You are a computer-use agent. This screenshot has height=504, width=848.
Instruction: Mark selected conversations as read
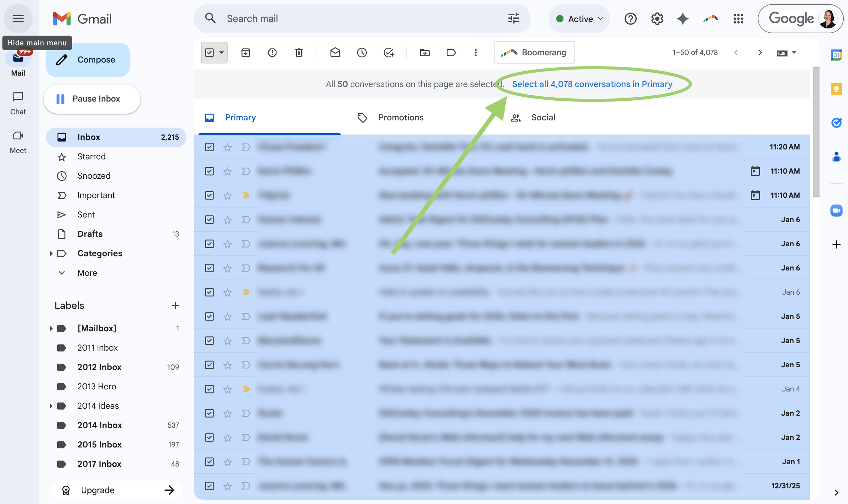pyautogui.click(x=335, y=52)
